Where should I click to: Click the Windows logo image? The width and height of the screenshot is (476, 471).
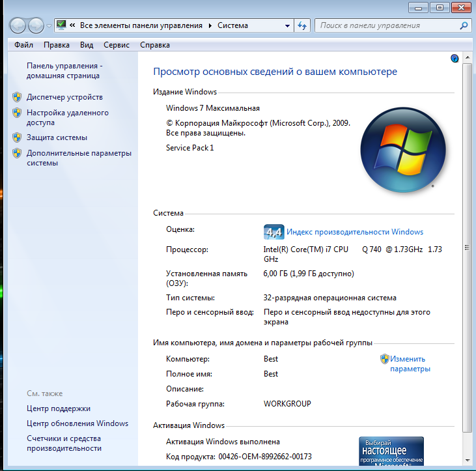tap(403, 150)
